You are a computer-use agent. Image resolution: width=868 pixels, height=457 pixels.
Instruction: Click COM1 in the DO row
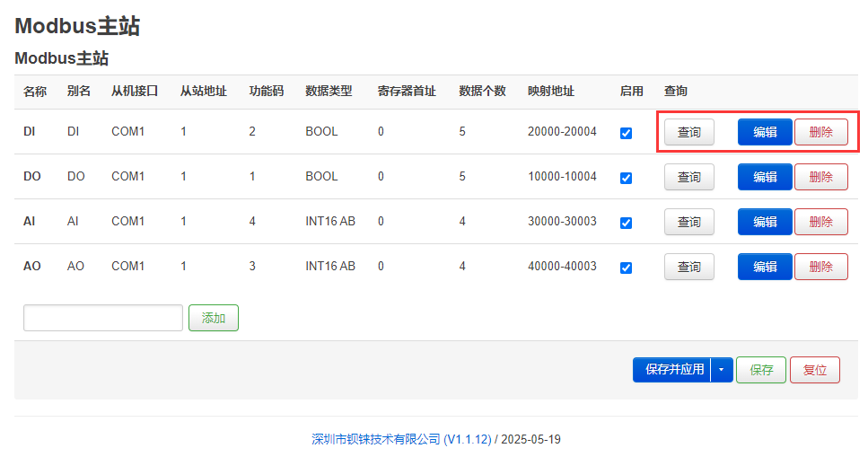[127, 176]
